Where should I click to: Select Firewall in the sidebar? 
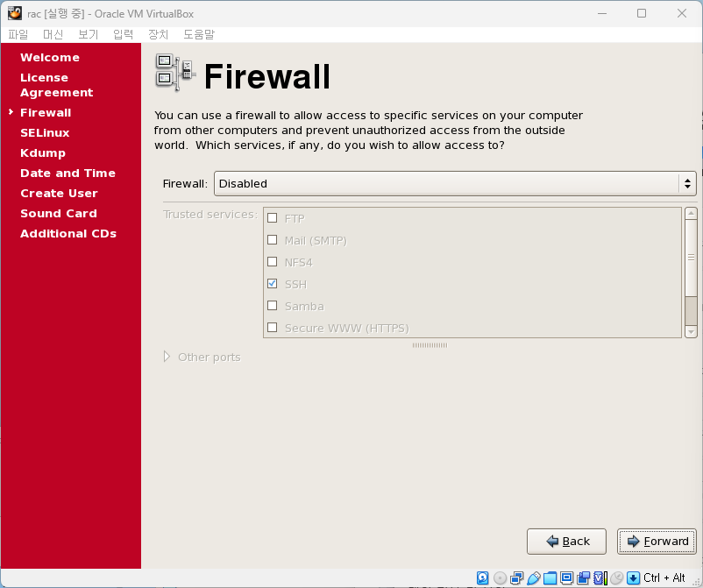pos(46,112)
